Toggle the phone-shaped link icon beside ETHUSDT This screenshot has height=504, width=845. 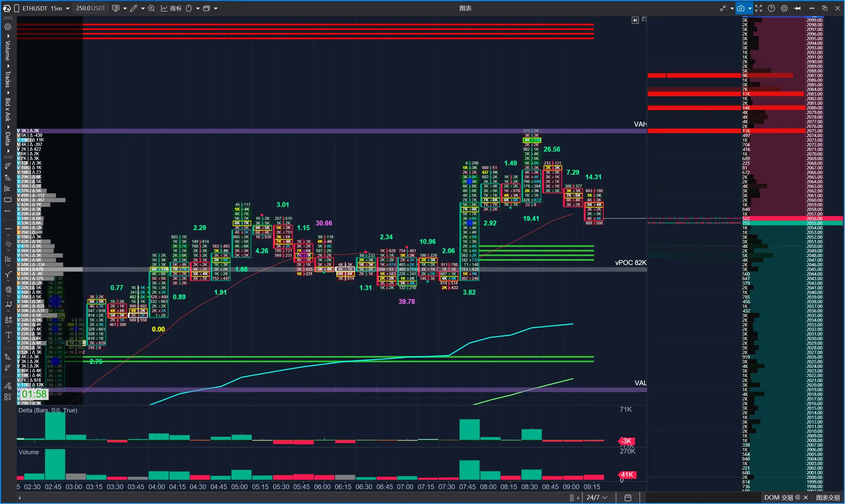pos(16,9)
